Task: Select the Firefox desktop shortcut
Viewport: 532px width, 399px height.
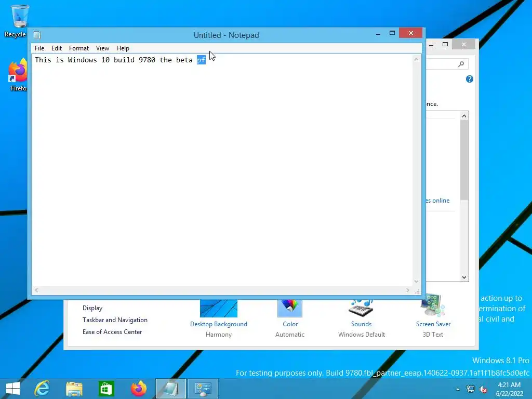Action: coord(18,75)
